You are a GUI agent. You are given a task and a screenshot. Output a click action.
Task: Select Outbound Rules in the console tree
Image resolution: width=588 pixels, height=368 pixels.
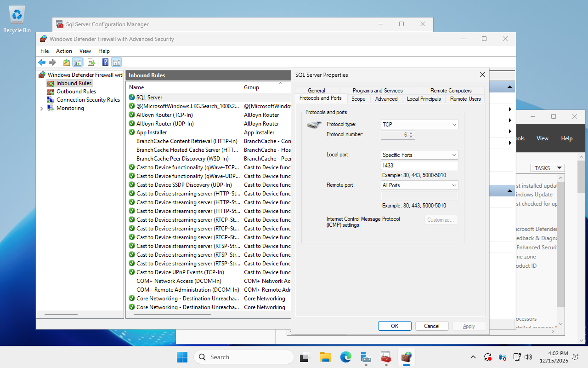point(76,91)
